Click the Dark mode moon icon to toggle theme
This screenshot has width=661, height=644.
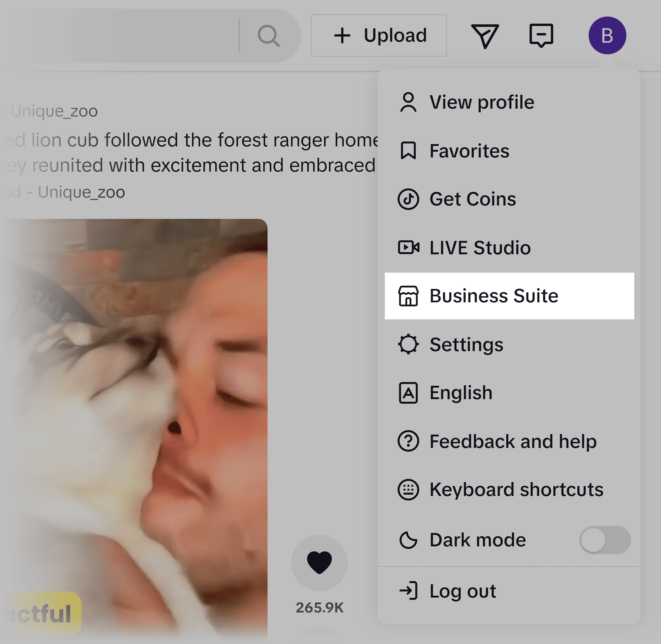[408, 540]
